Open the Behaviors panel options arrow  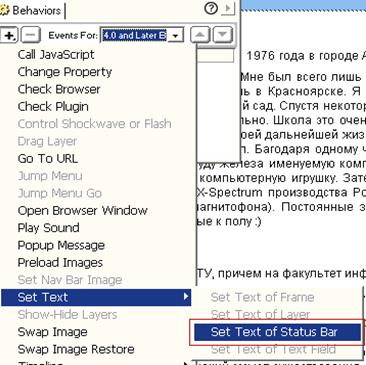click(227, 9)
